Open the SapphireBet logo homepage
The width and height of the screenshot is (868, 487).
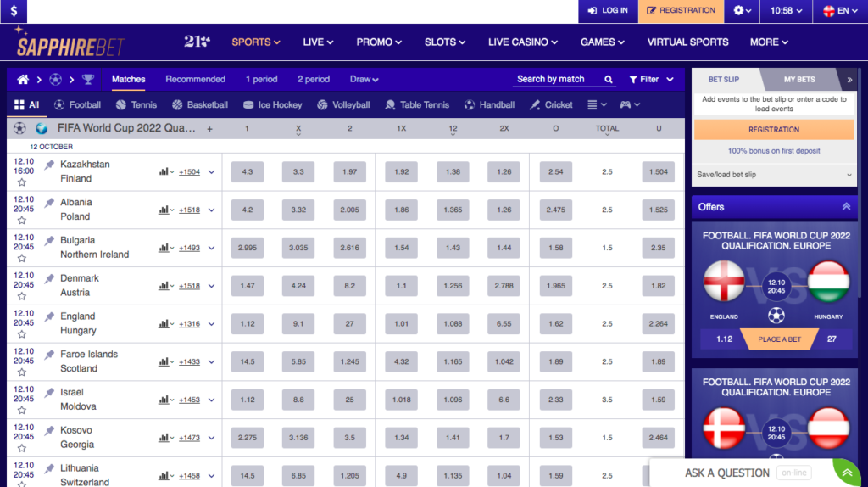tap(70, 42)
